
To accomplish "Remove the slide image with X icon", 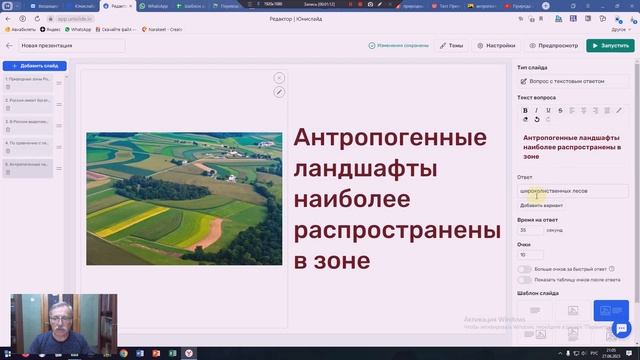I will (279, 78).
